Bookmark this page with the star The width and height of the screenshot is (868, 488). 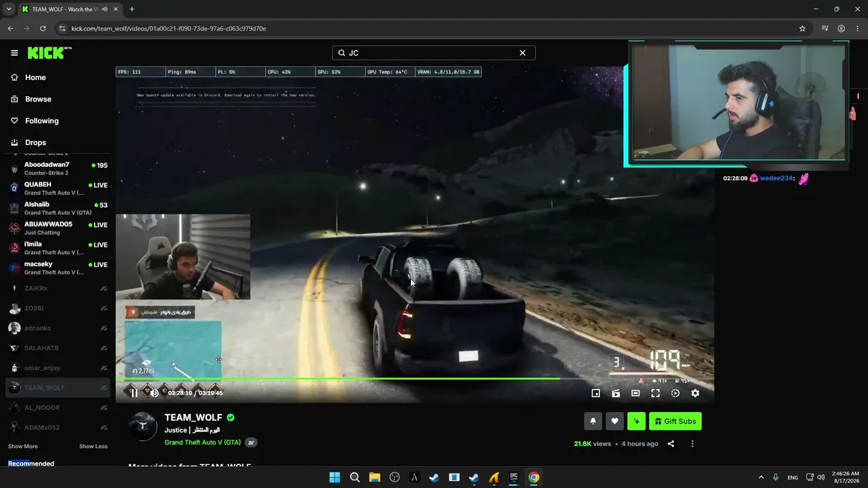tap(802, 28)
